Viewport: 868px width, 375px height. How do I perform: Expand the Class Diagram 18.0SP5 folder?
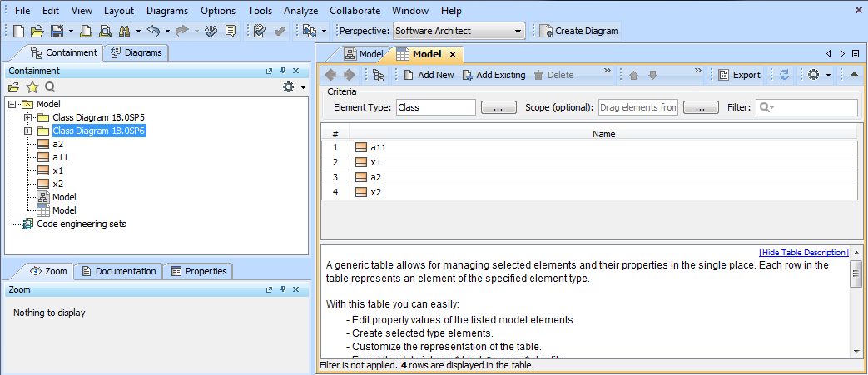(x=28, y=117)
